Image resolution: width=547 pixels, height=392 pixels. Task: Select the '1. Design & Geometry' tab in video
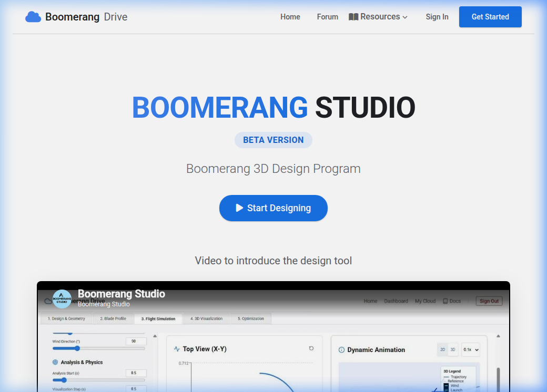(66, 318)
